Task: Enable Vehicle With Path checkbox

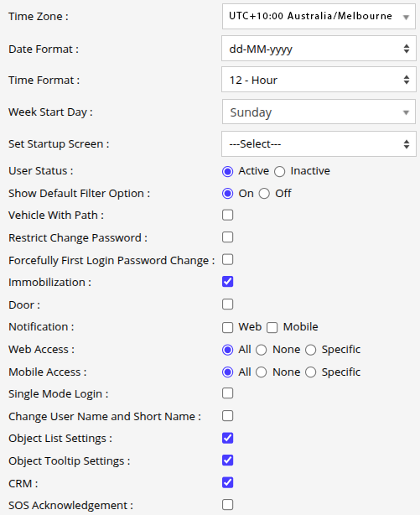Action: (227, 215)
